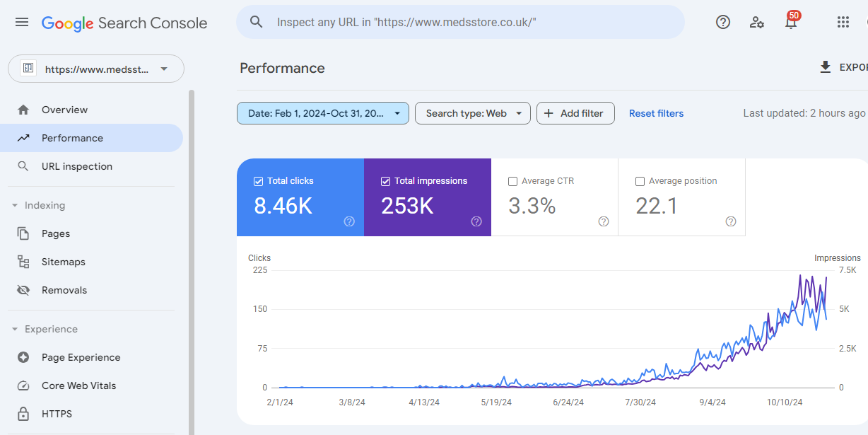Click help icon on Average CTR card

pyautogui.click(x=604, y=221)
